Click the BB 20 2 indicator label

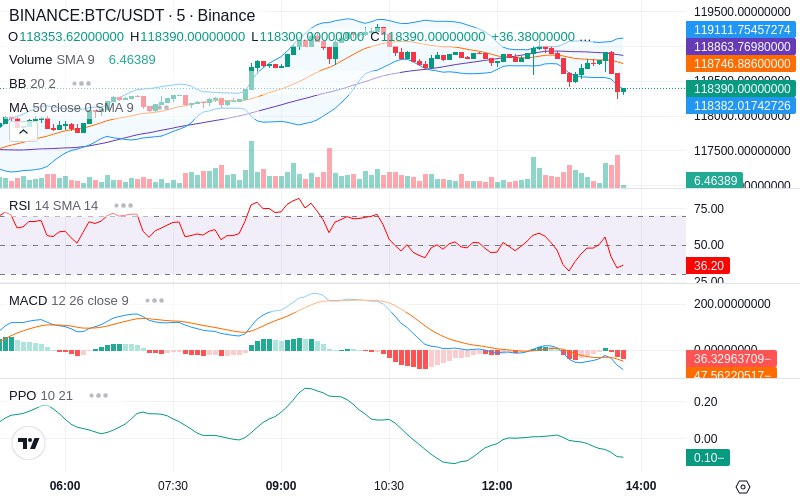pos(32,83)
